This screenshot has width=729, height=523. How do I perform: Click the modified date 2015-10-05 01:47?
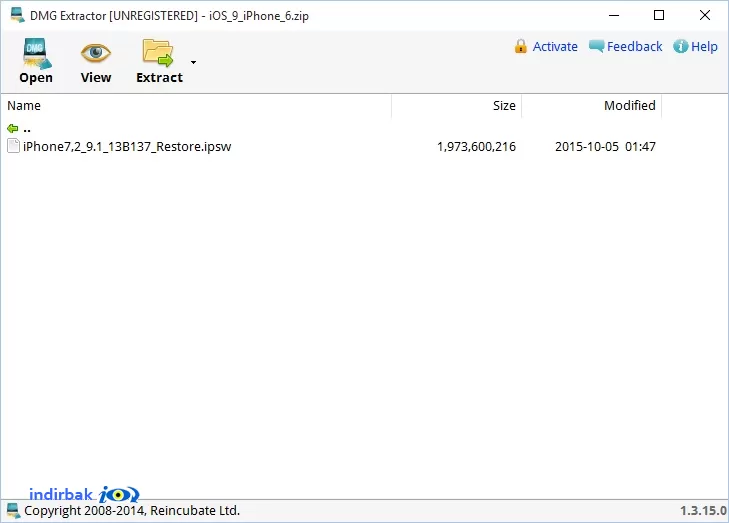tap(605, 147)
